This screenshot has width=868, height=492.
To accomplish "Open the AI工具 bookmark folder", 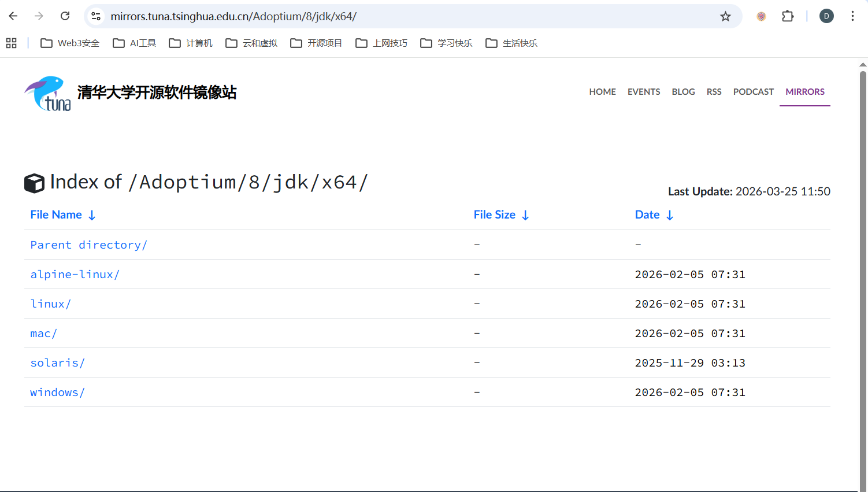I will pyautogui.click(x=135, y=43).
